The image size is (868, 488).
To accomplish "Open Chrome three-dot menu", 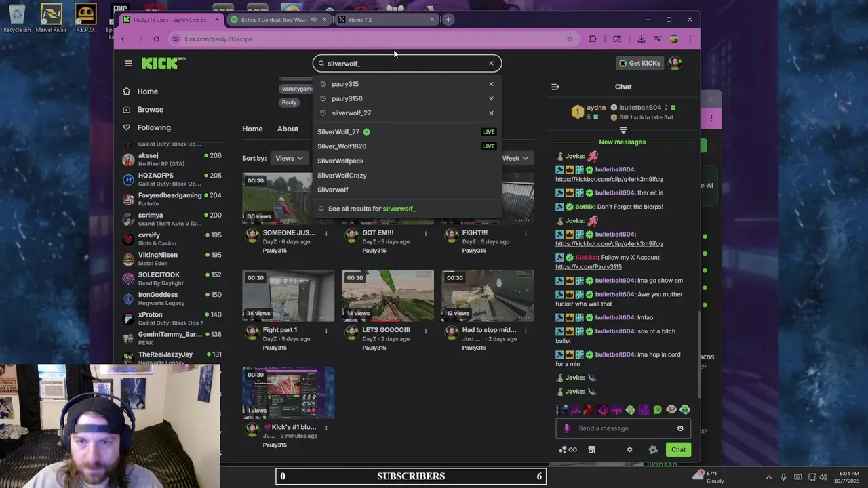I will (x=690, y=39).
